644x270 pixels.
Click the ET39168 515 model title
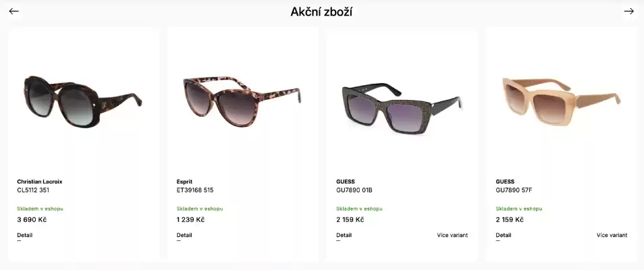[x=195, y=190]
